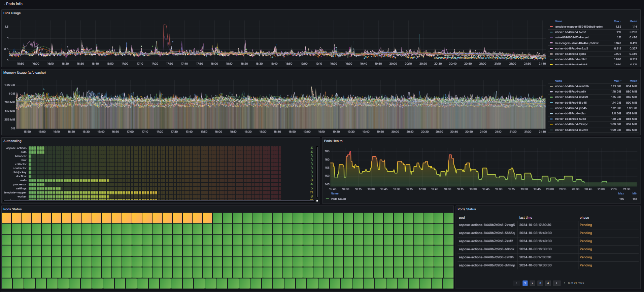The image size is (644, 292).
Task: Click the template-mapper row label in Autoscaling
Action: pos(15,193)
